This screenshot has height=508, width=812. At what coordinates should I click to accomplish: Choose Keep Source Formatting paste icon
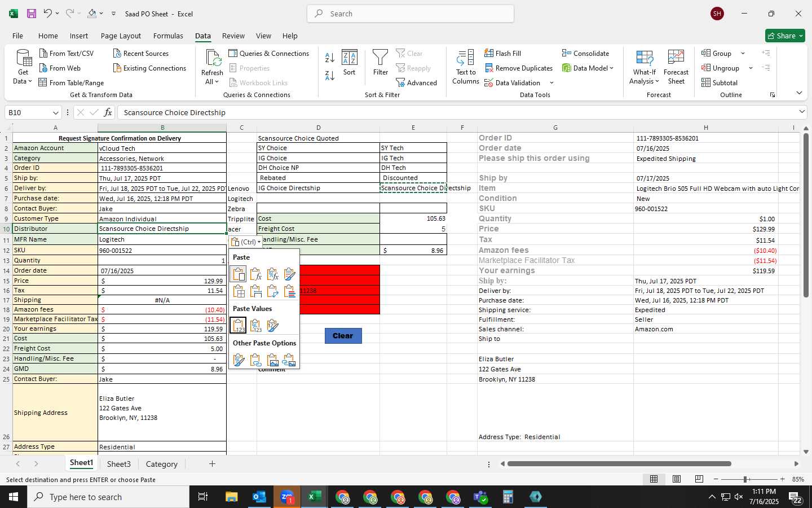[x=289, y=274]
